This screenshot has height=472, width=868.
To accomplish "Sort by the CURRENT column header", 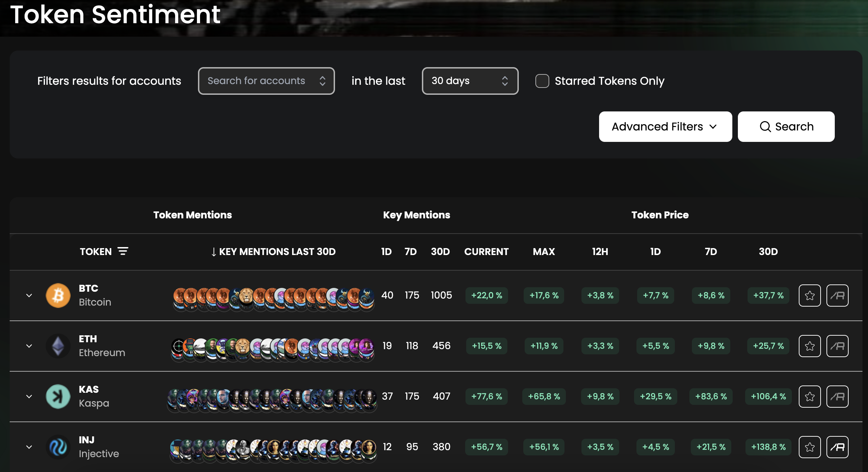I will 486,252.
